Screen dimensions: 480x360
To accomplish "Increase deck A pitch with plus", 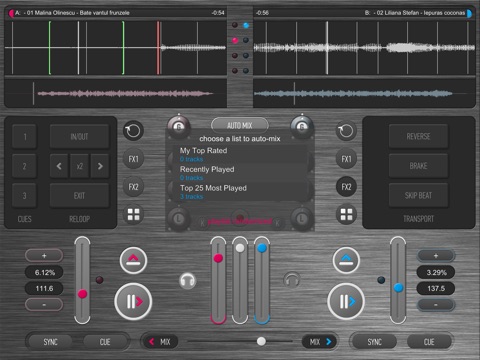I will [44, 256].
